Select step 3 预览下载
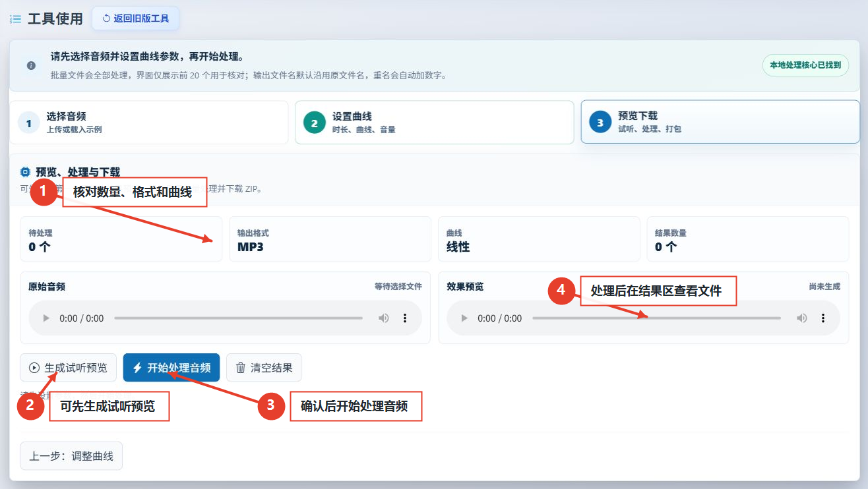Image resolution: width=868 pixels, height=489 pixels. coord(720,123)
